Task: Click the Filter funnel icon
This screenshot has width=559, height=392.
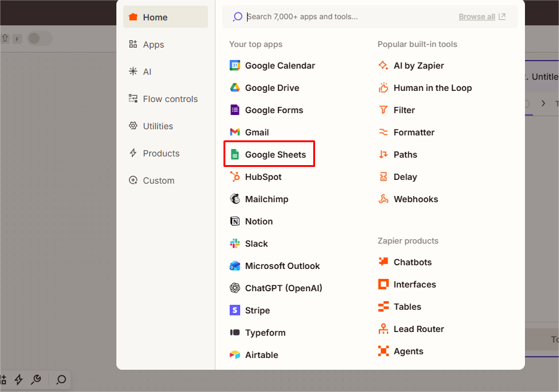Action: (x=383, y=110)
